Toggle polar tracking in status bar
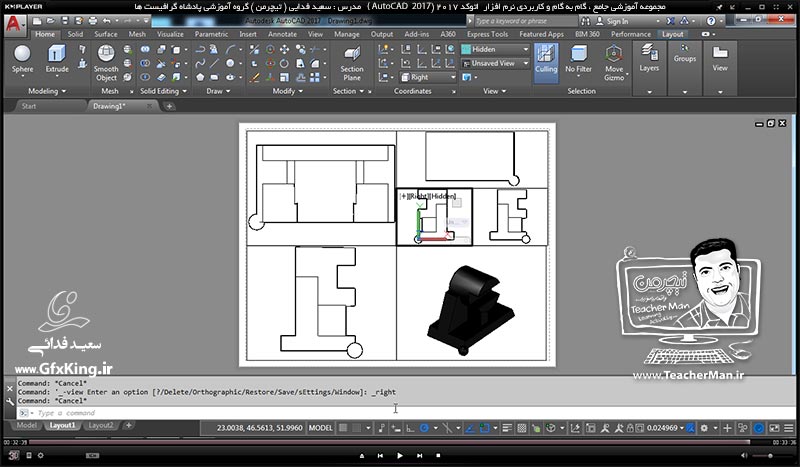This screenshot has width=800, height=467. (x=423, y=428)
